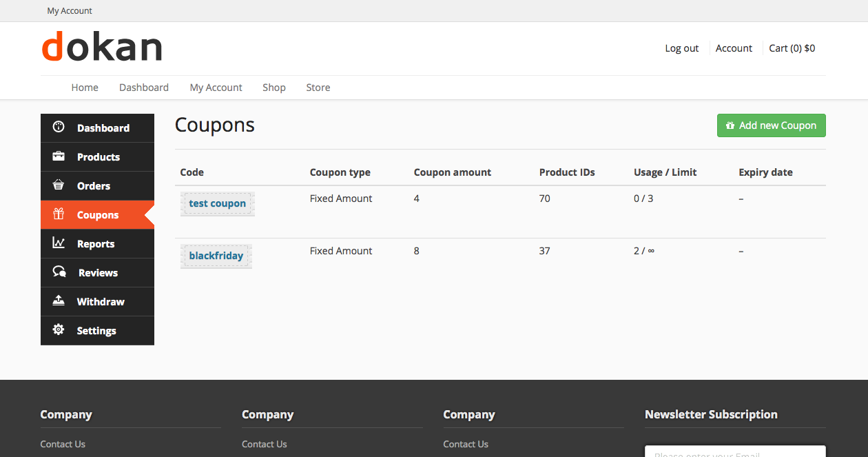Select Store in the top navigation
Image resolution: width=868 pixels, height=457 pixels.
pos(318,88)
